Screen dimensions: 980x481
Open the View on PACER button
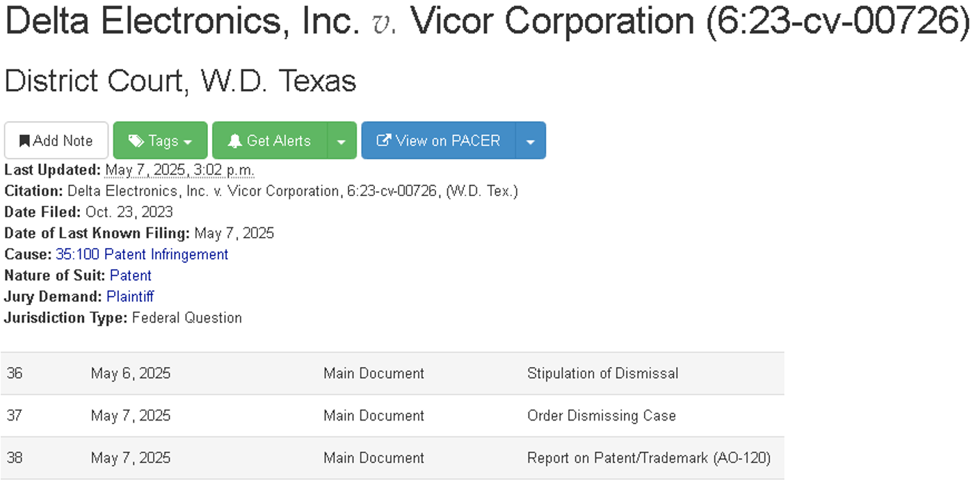pyautogui.click(x=439, y=140)
